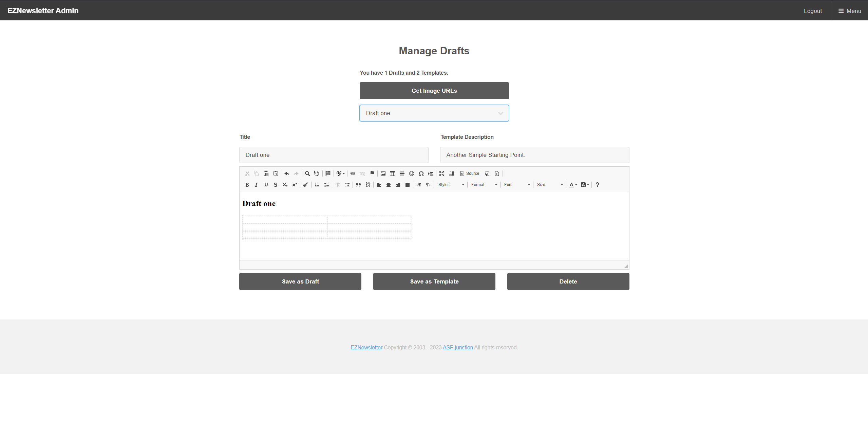This screenshot has height=439, width=868.
Task: Open the Draft one selection dropdown
Action: [x=434, y=113]
